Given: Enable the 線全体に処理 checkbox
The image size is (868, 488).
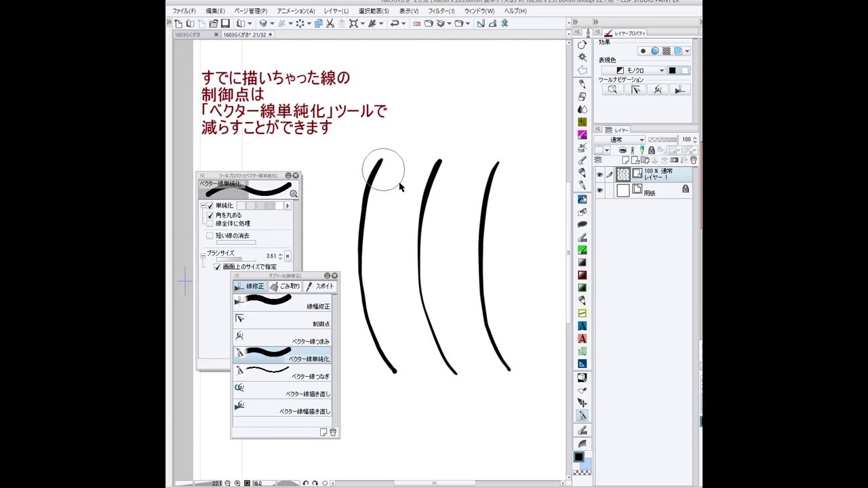Looking at the screenshot, I should click(210, 223).
